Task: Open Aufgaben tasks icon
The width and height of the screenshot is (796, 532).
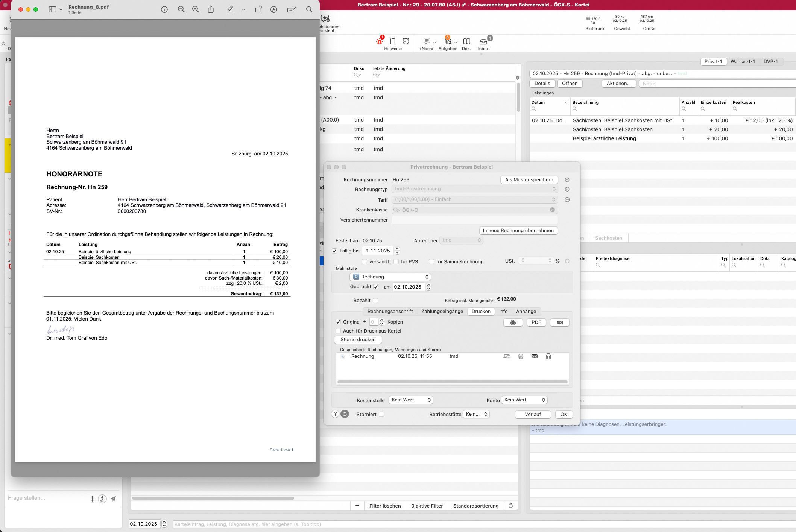Action: click(x=448, y=42)
